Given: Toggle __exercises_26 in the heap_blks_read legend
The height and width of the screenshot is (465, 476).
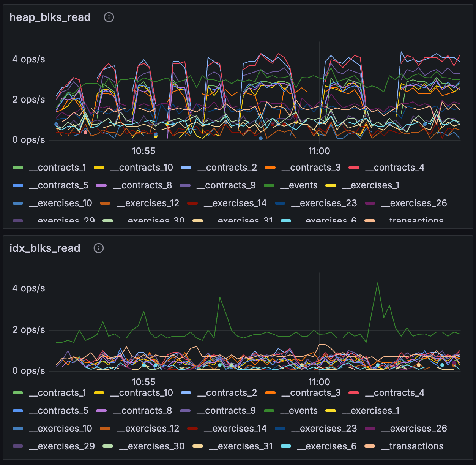Looking at the screenshot, I should (x=414, y=203).
